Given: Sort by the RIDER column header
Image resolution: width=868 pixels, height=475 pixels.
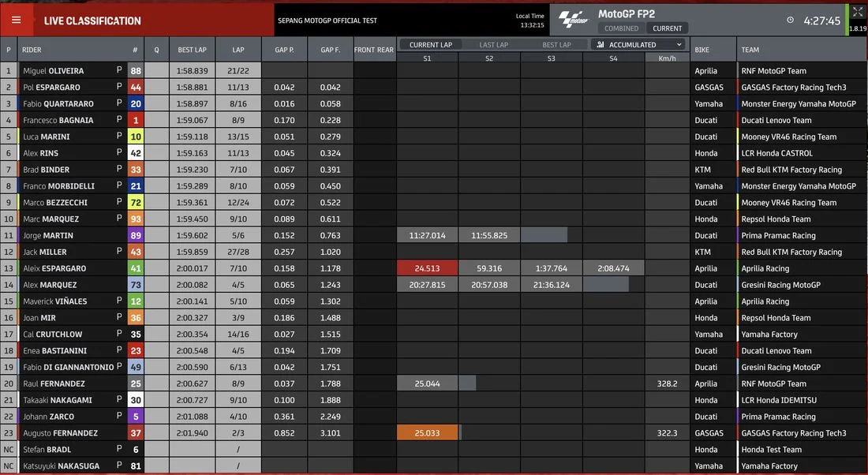Looking at the screenshot, I should point(32,50).
